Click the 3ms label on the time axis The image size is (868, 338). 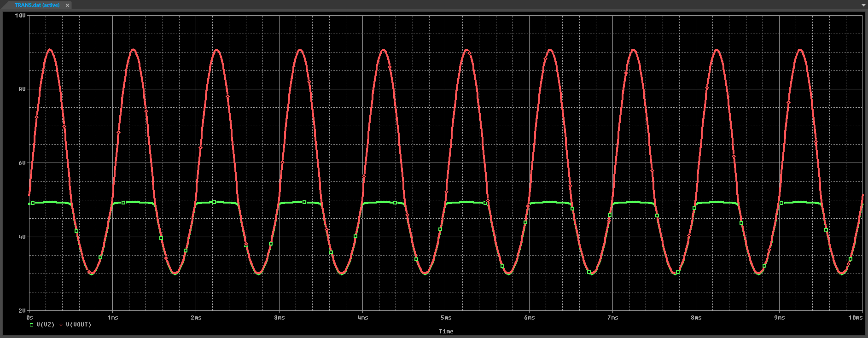280,318
